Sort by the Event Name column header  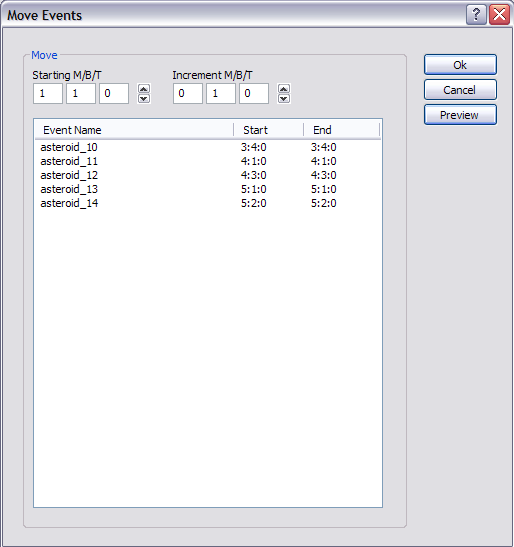[x=134, y=130]
